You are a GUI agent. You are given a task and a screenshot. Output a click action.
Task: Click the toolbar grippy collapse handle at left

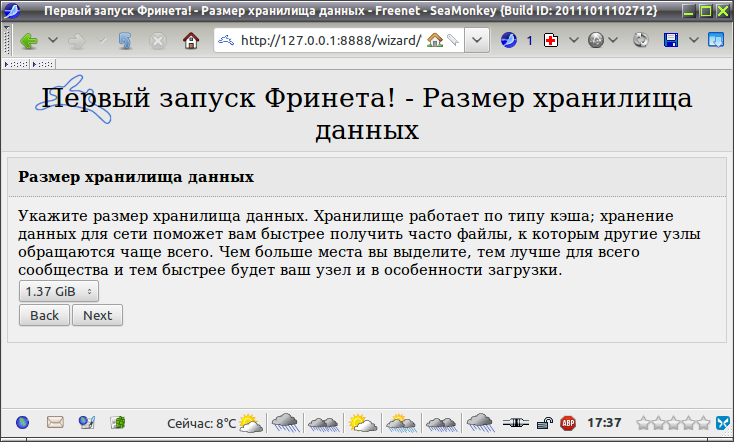tap(7, 40)
